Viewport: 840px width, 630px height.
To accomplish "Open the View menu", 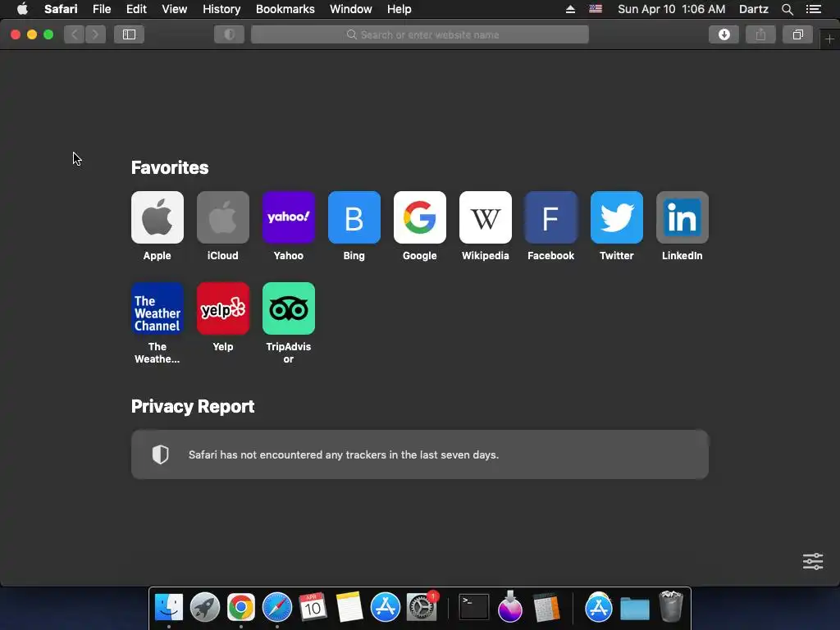I will click(x=175, y=9).
